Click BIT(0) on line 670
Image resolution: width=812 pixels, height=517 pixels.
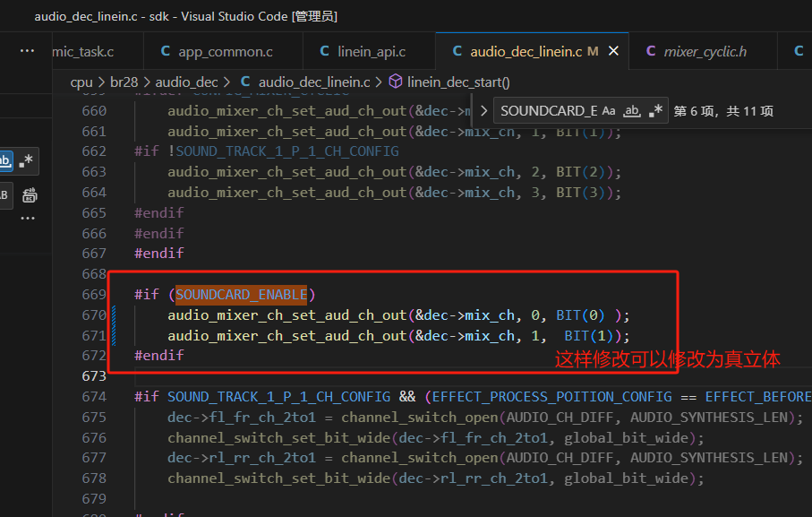coord(580,315)
